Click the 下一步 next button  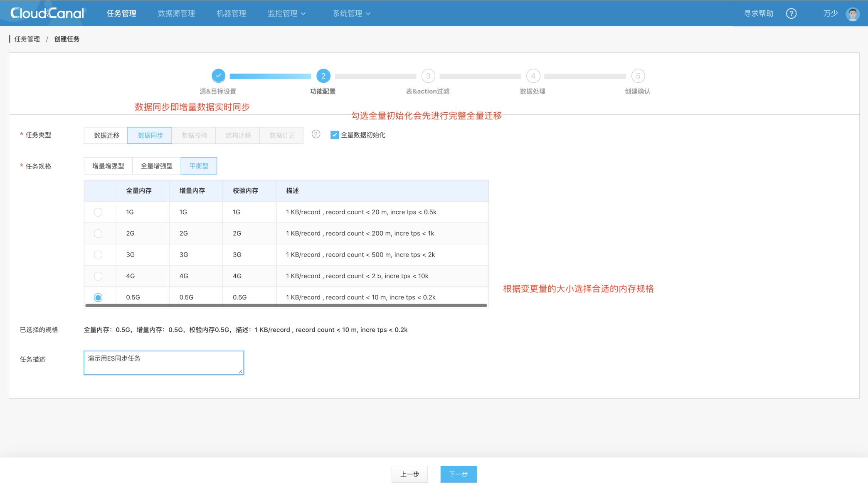[458, 474]
